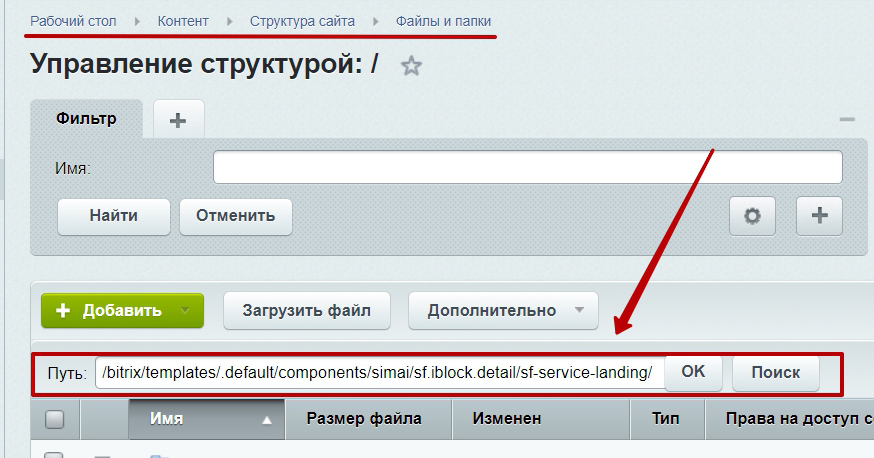
Task: Switch to the Фильтр tab
Action: [x=86, y=119]
